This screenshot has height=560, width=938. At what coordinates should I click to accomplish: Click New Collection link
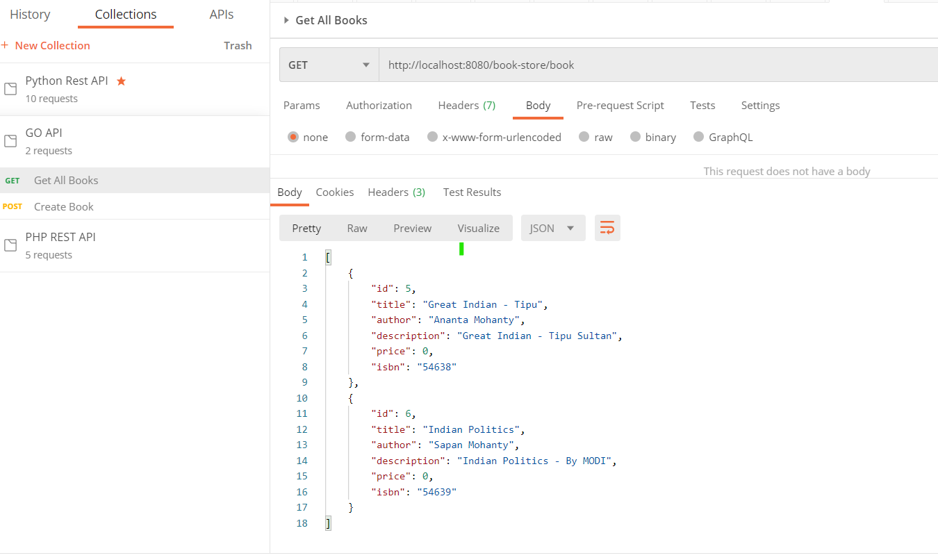point(52,45)
